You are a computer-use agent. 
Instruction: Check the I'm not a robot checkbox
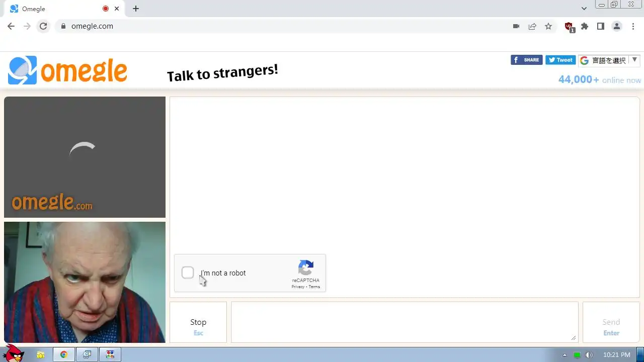pos(188,273)
